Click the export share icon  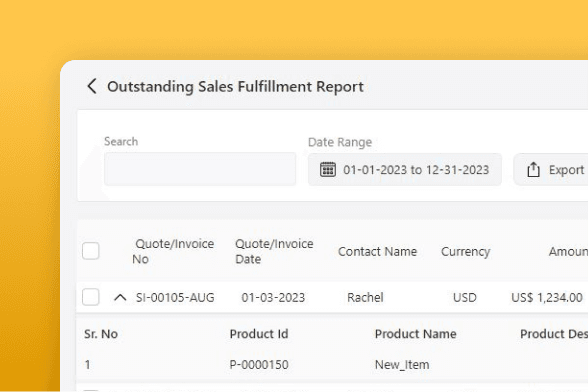(533, 170)
